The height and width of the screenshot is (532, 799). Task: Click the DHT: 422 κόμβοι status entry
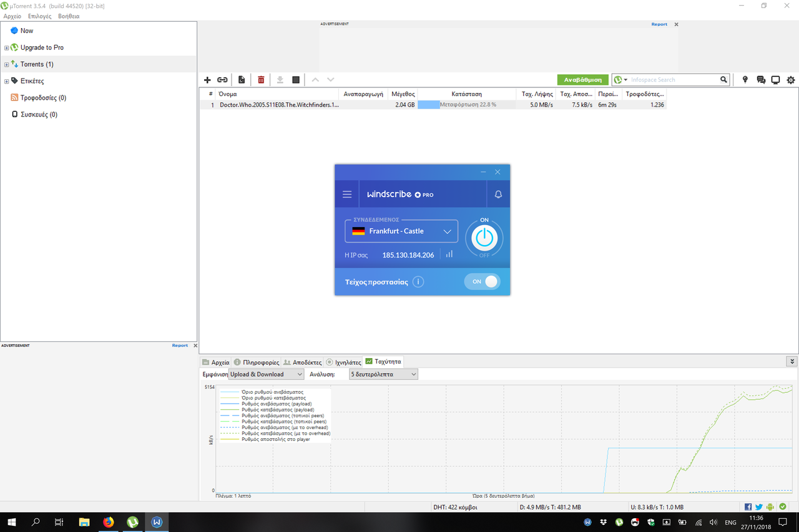coord(454,507)
